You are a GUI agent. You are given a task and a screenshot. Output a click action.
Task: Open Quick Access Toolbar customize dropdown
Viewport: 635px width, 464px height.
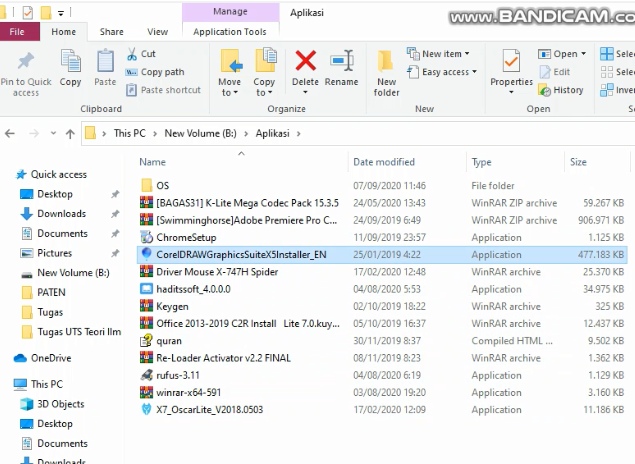(x=61, y=13)
